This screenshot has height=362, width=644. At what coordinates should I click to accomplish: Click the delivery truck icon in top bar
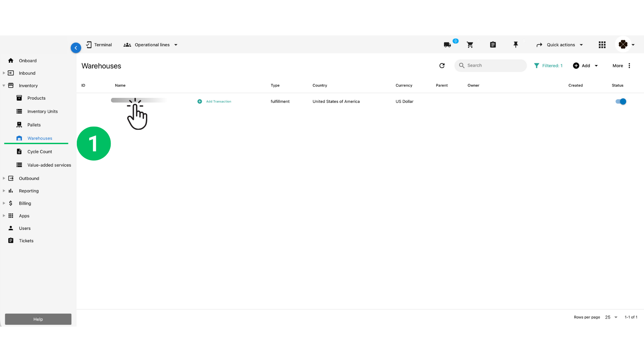(x=447, y=45)
